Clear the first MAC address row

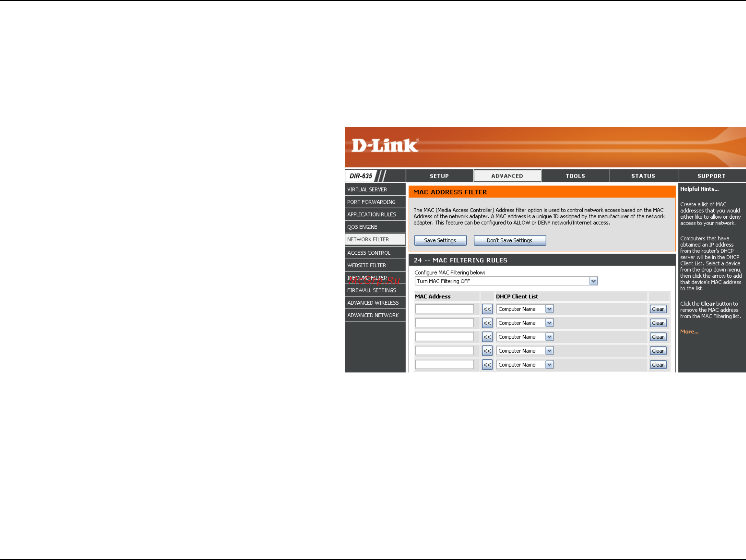point(658,309)
